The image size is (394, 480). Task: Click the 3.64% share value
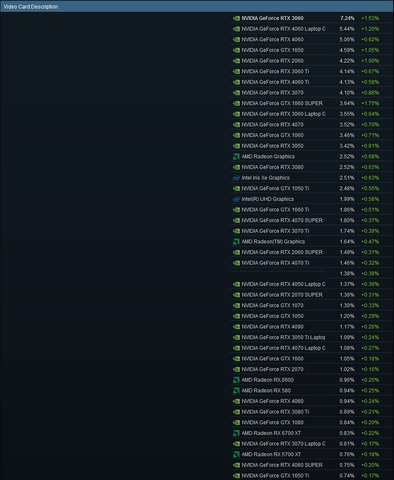click(347, 103)
